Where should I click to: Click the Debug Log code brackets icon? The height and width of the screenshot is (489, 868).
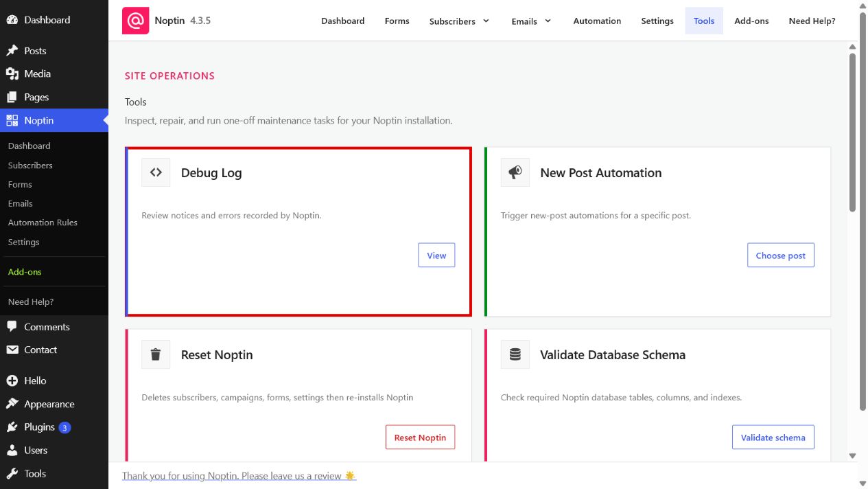(156, 172)
